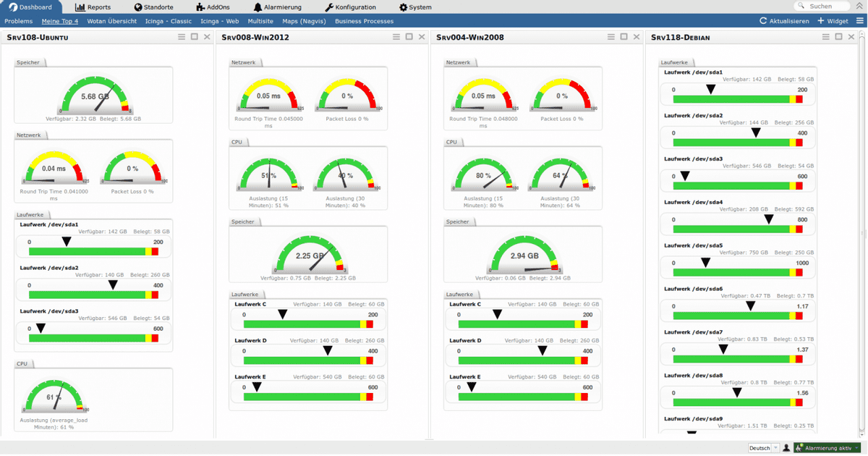Screen dimensions: 868x456
Task: Collapse the top navigation with double-chevron icon
Action: click(x=859, y=7)
